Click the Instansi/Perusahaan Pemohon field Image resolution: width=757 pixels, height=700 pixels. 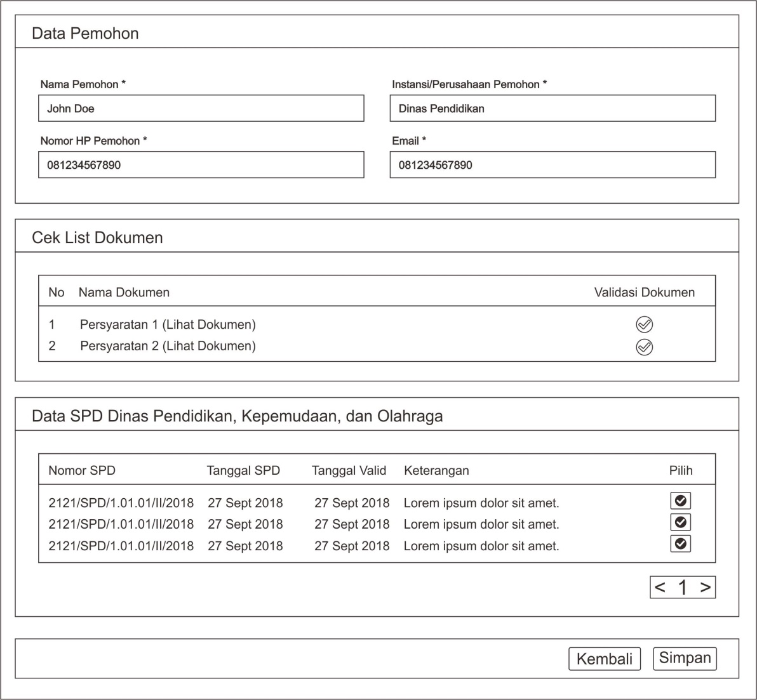(552, 109)
